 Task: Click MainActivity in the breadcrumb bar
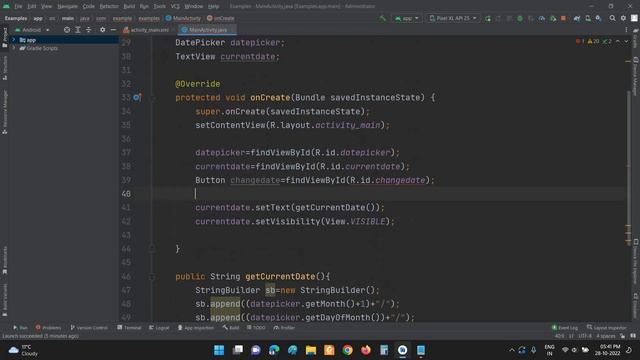click(183, 18)
